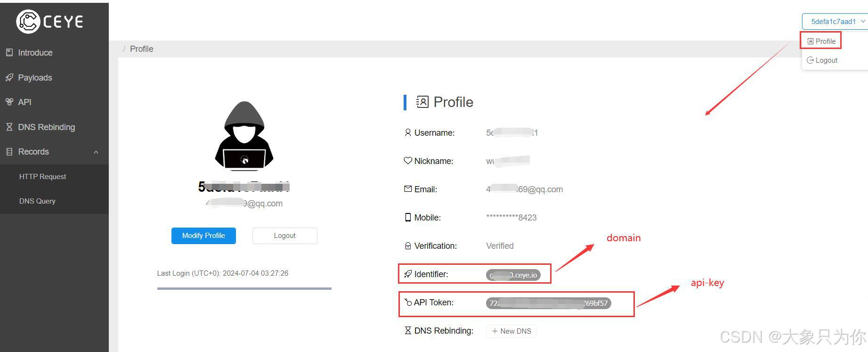This screenshot has width=868, height=352.
Task: Click the Payloads rocket icon
Action: click(x=9, y=77)
